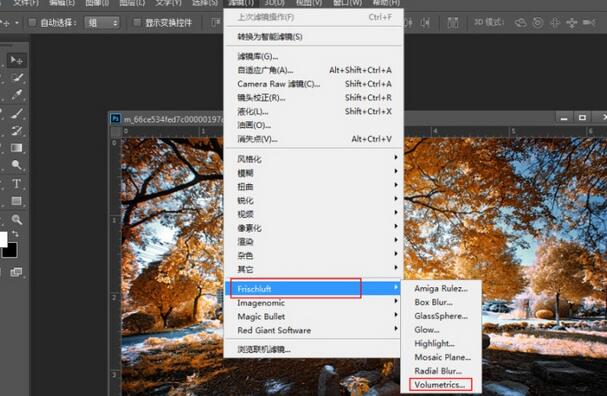Select the Move tool

[x=17, y=60]
